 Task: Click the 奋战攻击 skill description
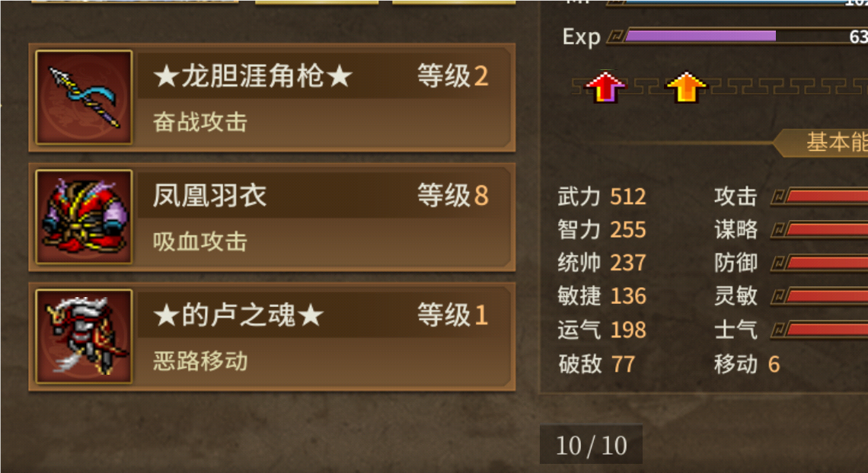click(199, 122)
